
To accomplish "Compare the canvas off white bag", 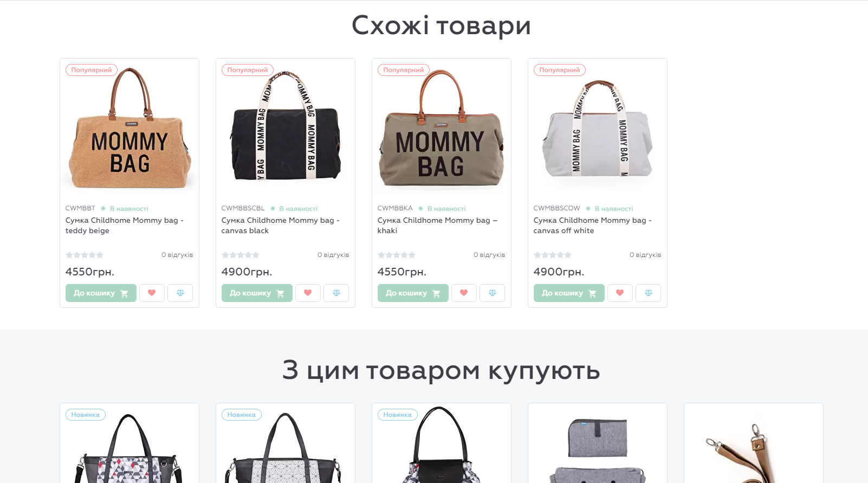I will (649, 293).
